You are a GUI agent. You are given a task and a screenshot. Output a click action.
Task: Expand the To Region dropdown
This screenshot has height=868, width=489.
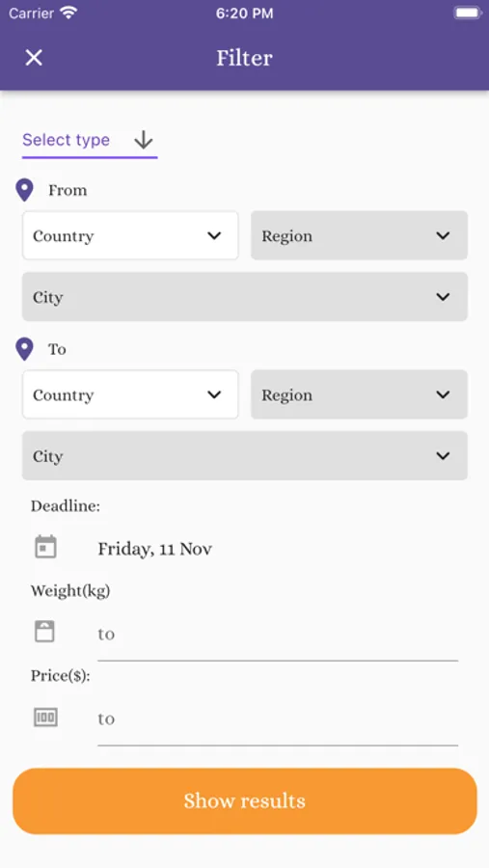click(360, 394)
